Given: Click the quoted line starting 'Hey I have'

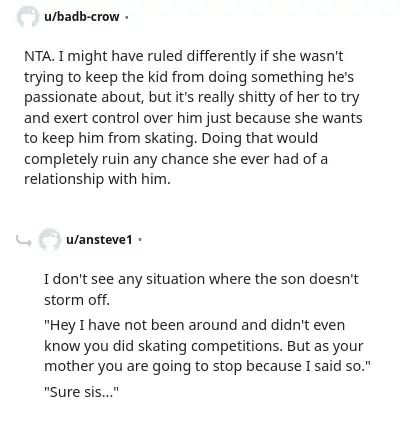Looking at the screenshot, I should (x=195, y=325).
